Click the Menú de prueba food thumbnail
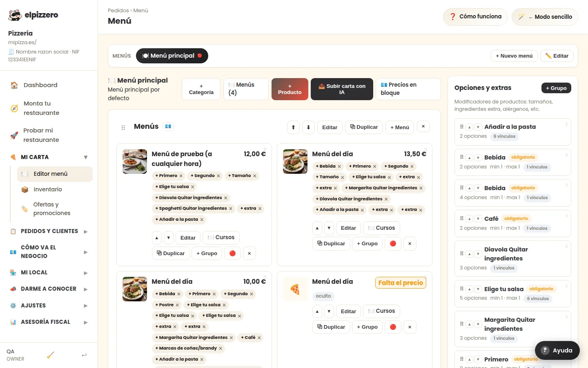Screen dimensions: 588x368 (x=135, y=162)
